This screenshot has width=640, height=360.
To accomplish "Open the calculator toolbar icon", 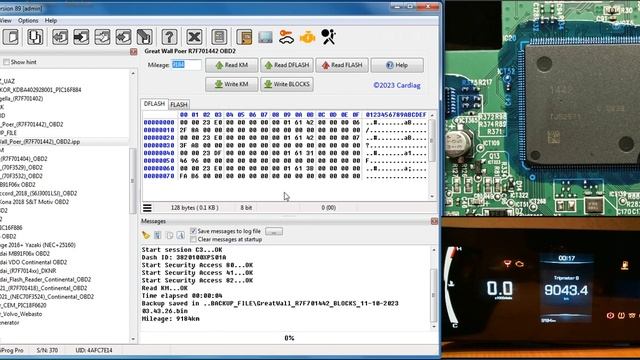I will click(219, 37).
